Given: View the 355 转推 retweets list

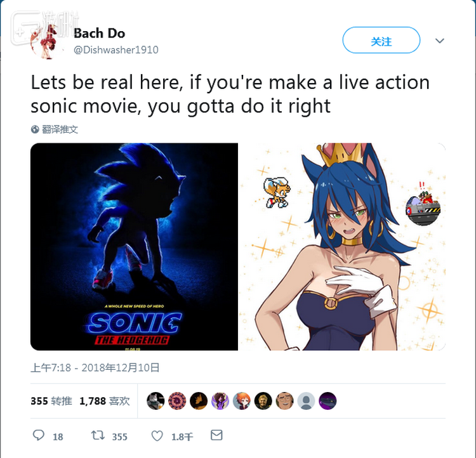Looking at the screenshot, I should pyautogui.click(x=51, y=401).
